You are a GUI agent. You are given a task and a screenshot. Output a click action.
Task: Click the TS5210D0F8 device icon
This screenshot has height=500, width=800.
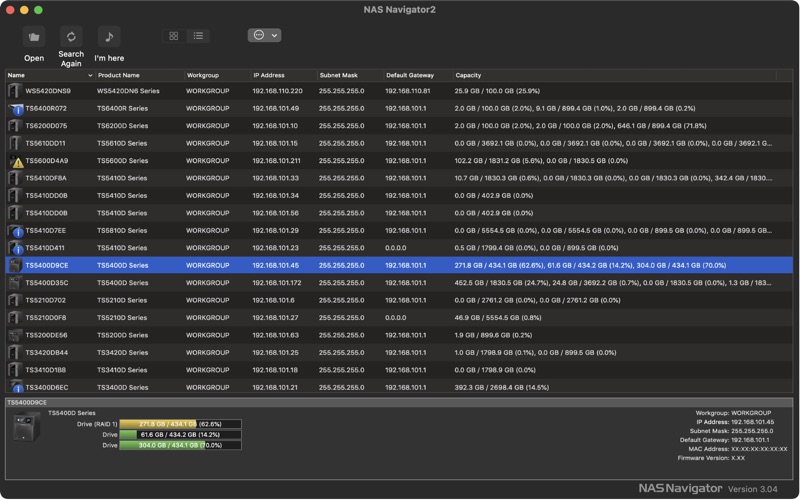15,317
